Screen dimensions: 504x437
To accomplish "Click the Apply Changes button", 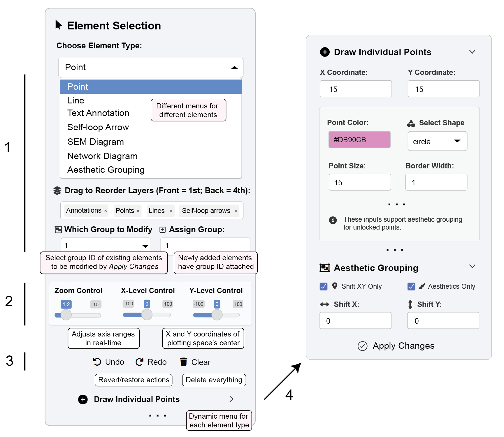I will click(396, 346).
